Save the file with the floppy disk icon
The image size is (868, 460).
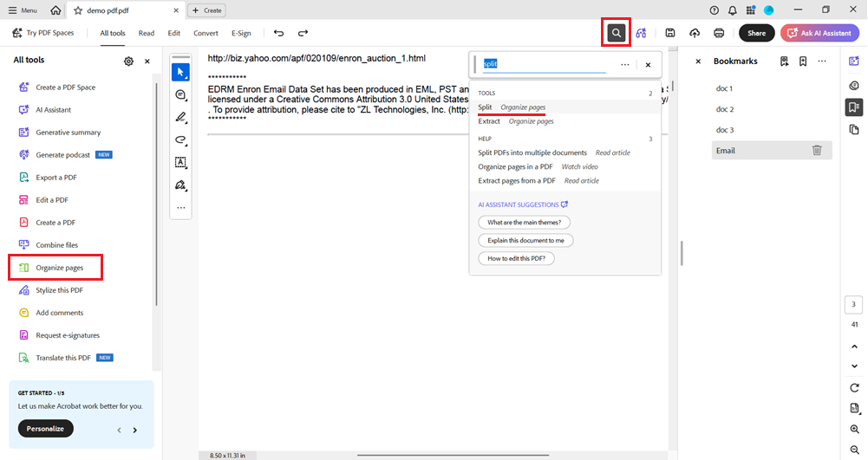tap(669, 33)
